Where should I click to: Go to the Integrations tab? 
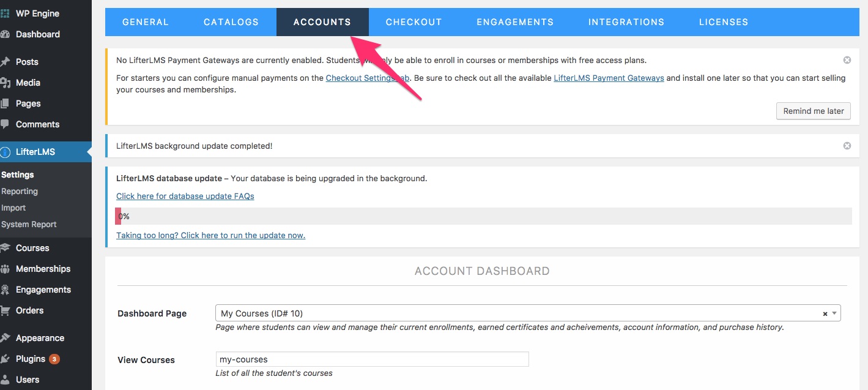[626, 22]
